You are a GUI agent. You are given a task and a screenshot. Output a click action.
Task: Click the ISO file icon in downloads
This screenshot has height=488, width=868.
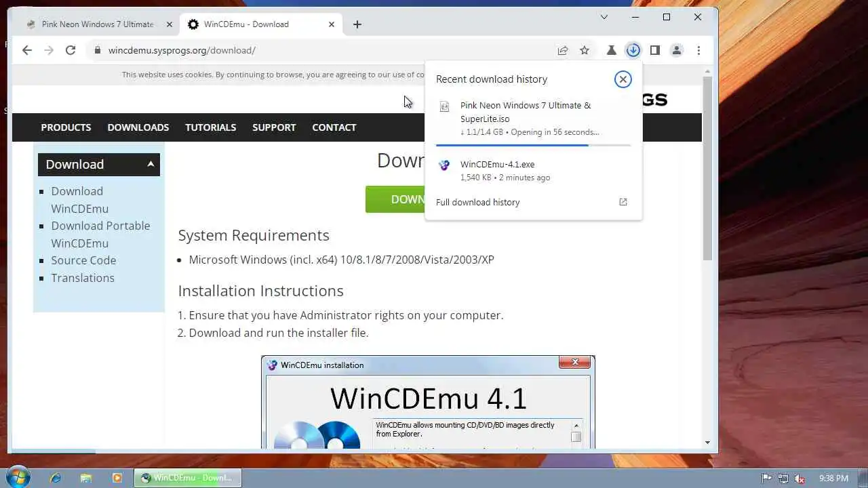tap(445, 106)
